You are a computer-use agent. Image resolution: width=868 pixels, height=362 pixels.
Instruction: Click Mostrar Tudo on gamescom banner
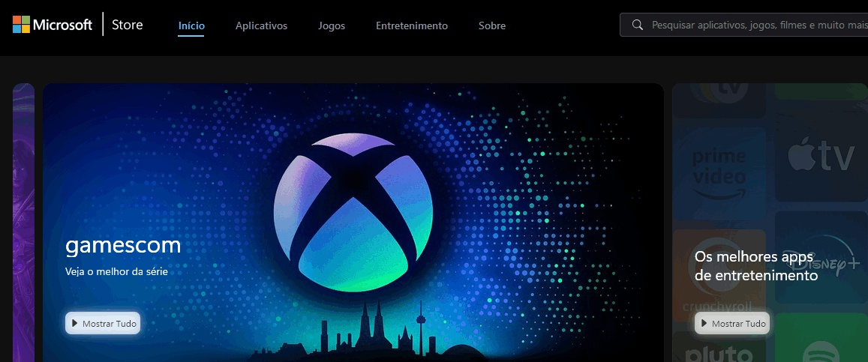pyautogui.click(x=103, y=323)
